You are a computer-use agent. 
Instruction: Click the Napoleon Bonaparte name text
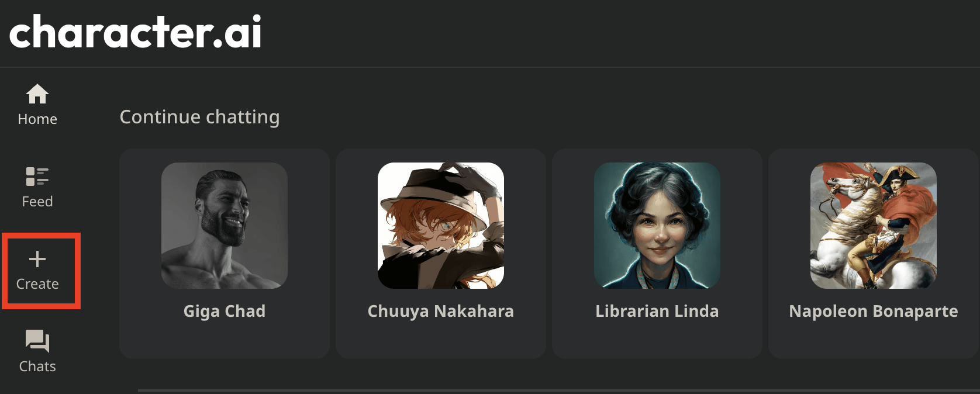[874, 311]
